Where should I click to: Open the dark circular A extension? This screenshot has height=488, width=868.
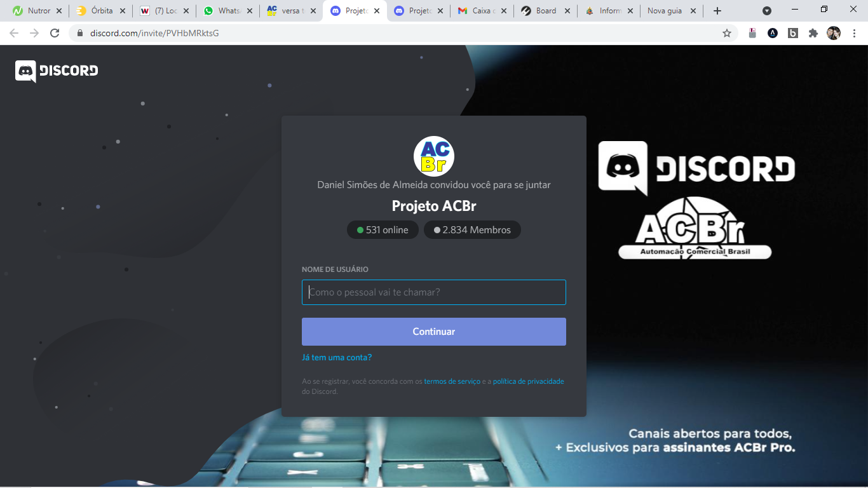click(x=773, y=33)
